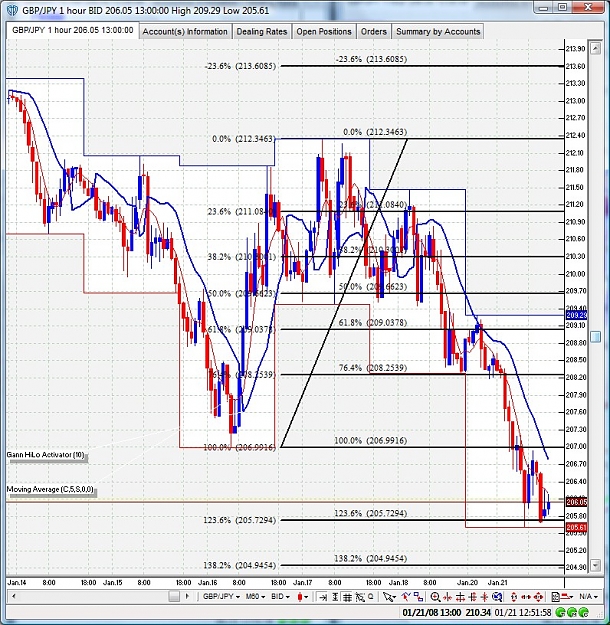Screen dimensions: 610x625
Task: Click the Jan.17 date label on the time axis
Action: [x=303, y=582]
